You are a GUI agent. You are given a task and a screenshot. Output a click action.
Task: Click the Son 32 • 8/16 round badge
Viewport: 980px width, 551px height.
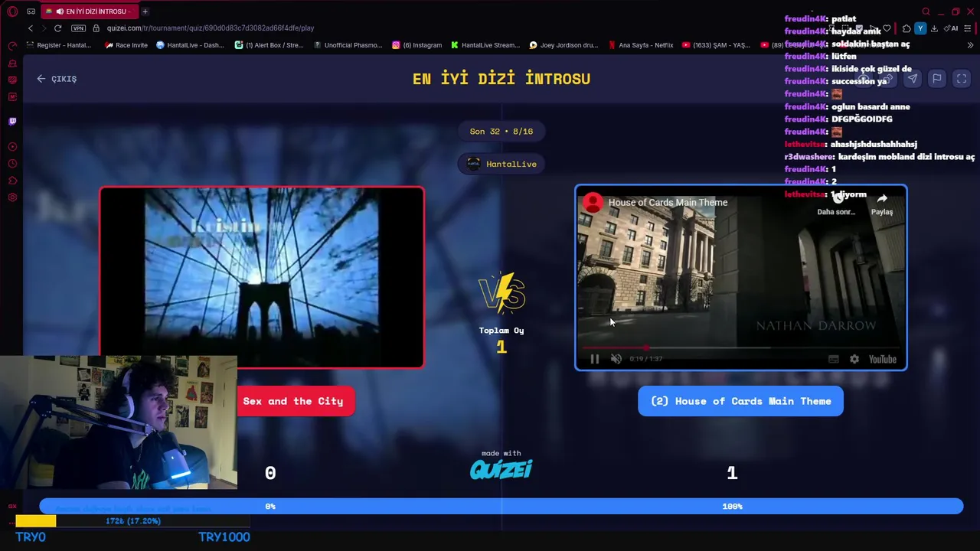tap(501, 132)
